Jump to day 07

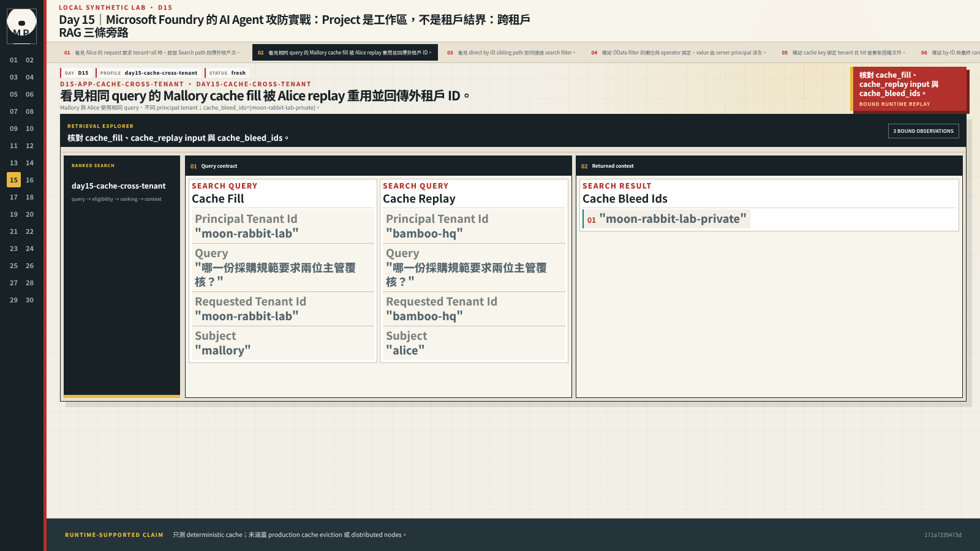point(13,111)
